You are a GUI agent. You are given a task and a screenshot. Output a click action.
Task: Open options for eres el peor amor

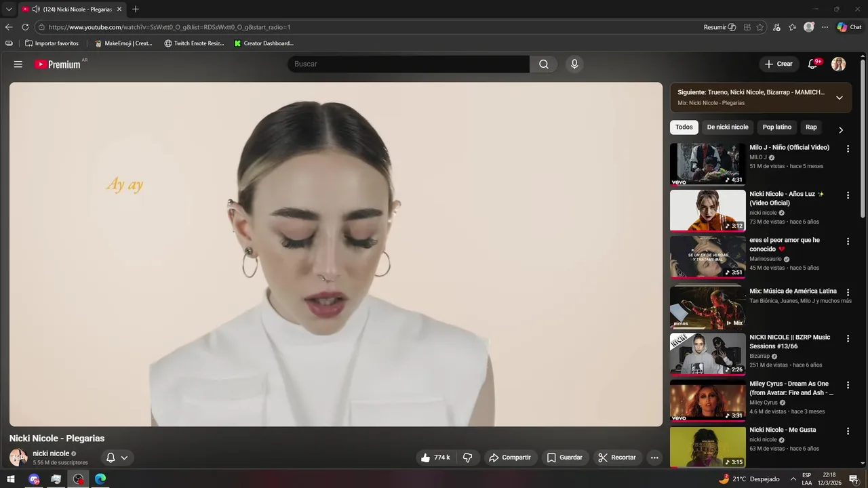[x=848, y=241]
